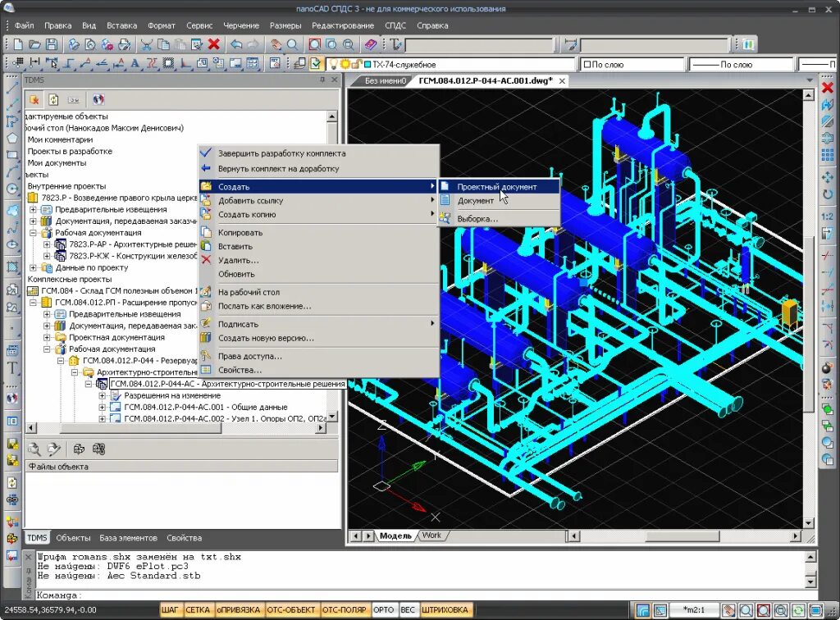
Task: Close the ГСМ.084.012.Р-044-АС.001.dwg tab
Action: click(562, 81)
